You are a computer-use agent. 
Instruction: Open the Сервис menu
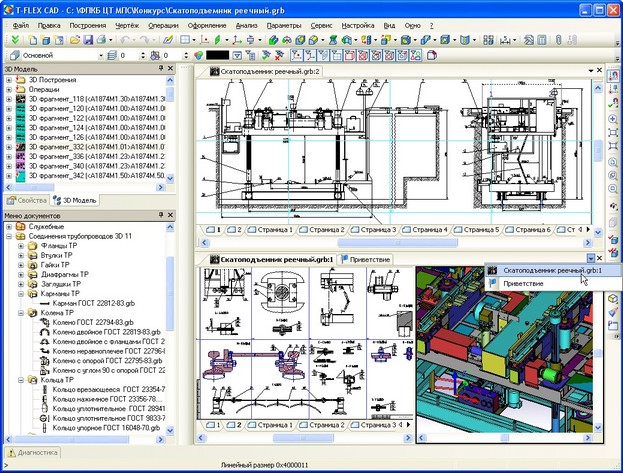(x=321, y=25)
